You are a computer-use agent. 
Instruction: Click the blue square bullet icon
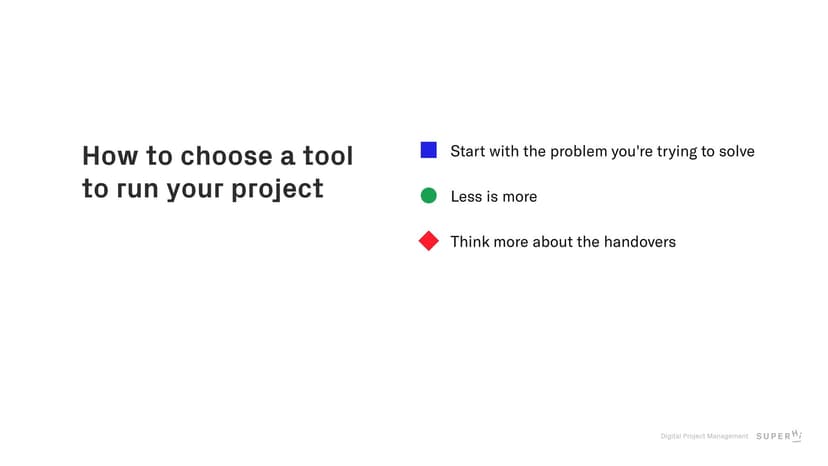click(428, 150)
